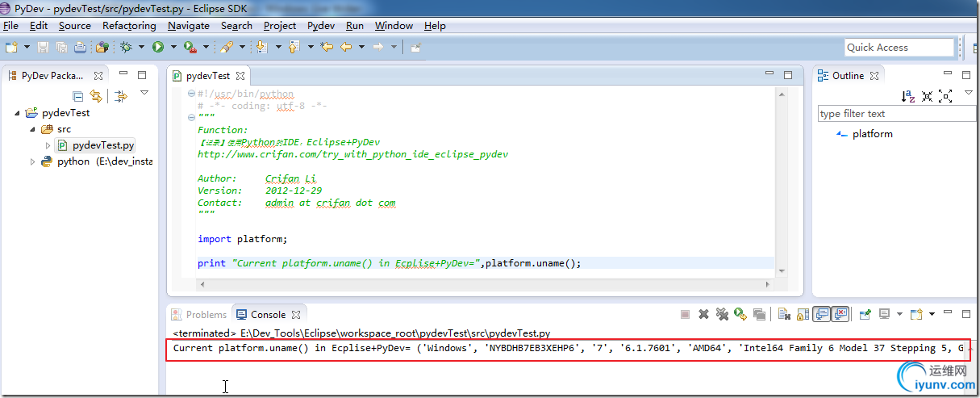Open the Package Explorer view menu triangle
Screen dimensions: 980x398
pos(144,93)
